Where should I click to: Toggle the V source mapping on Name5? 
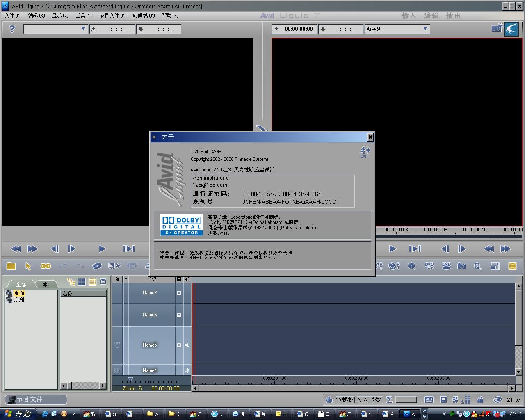tap(117, 345)
